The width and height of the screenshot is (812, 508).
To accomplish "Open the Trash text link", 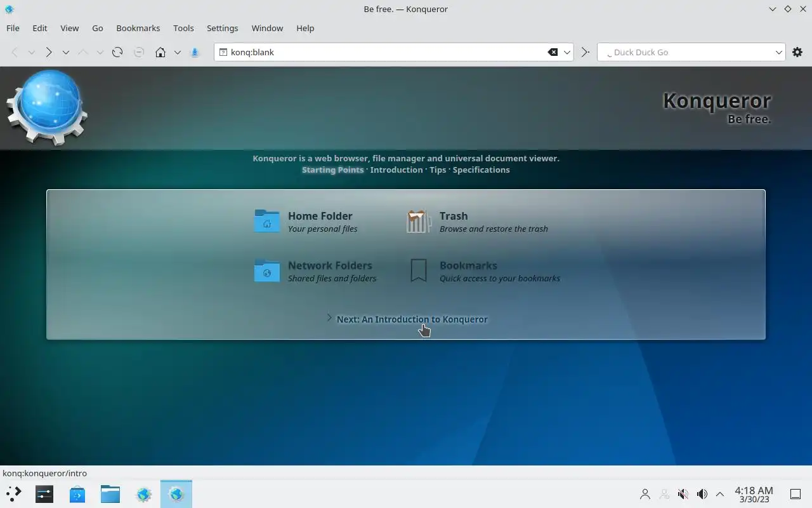I will (454, 216).
